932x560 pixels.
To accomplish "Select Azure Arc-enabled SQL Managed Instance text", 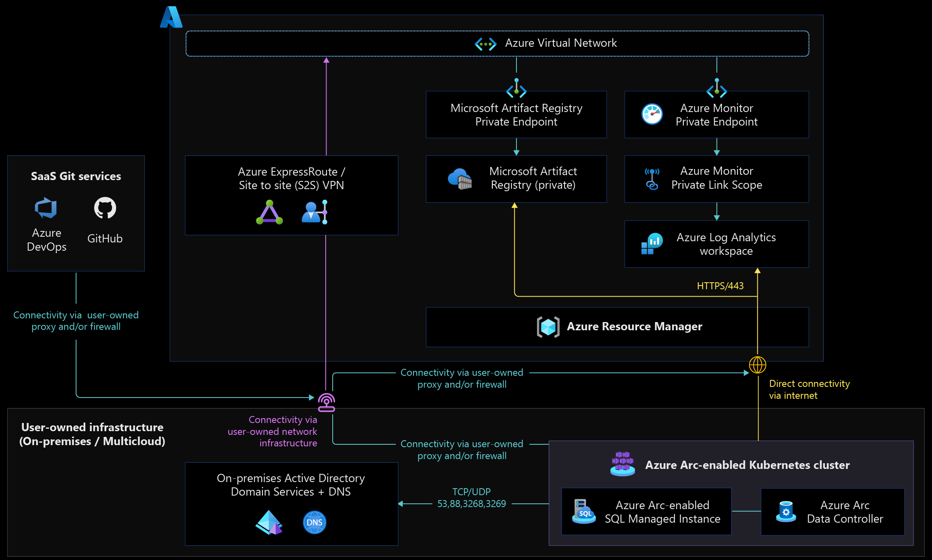I will [x=662, y=512].
